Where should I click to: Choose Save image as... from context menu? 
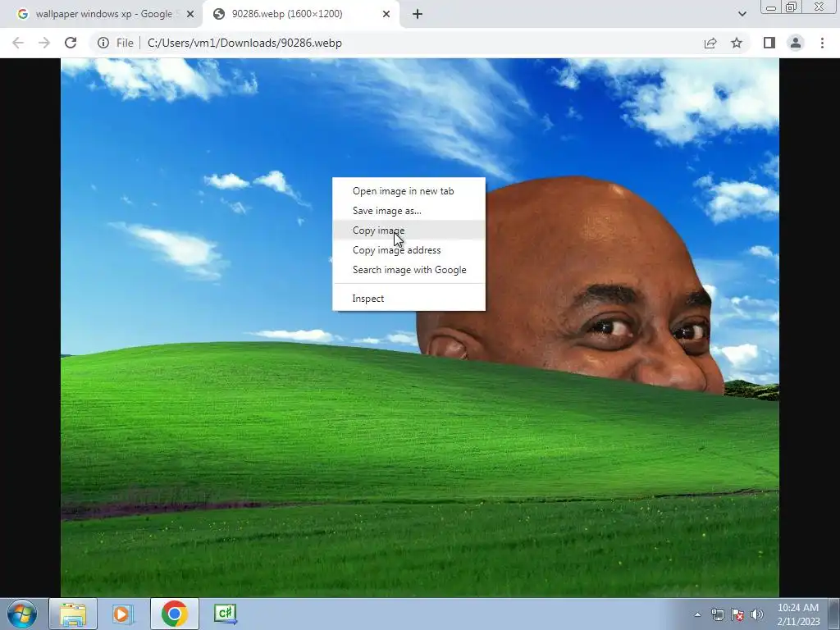coord(409,211)
